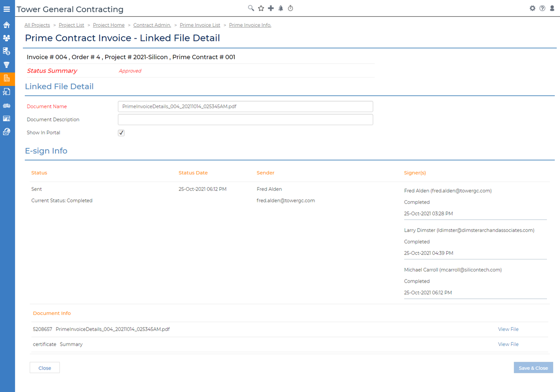Go to Project Home breadcrumb

(x=109, y=25)
